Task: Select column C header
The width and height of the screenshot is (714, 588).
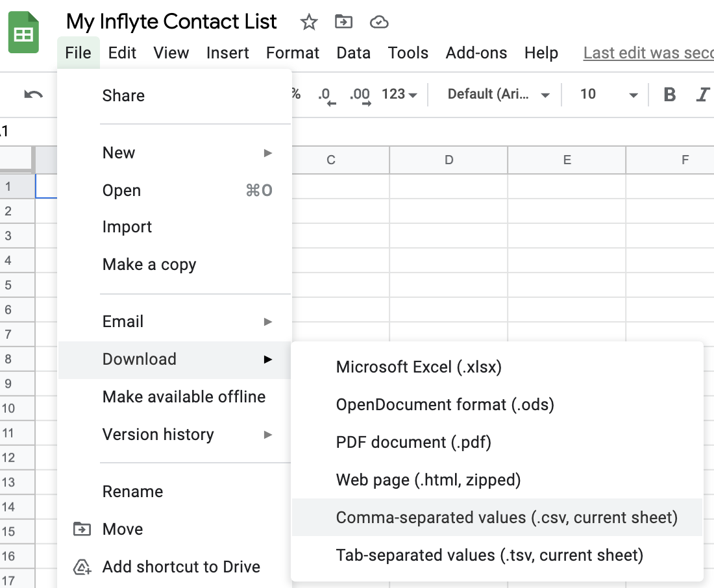Action: [x=341, y=160]
